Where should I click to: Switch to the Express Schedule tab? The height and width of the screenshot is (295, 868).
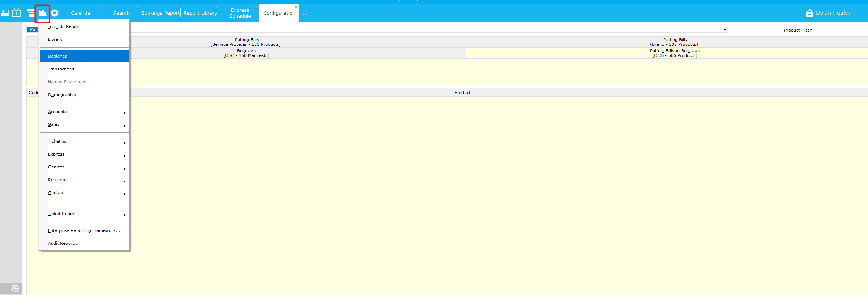(x=240, y=13)
